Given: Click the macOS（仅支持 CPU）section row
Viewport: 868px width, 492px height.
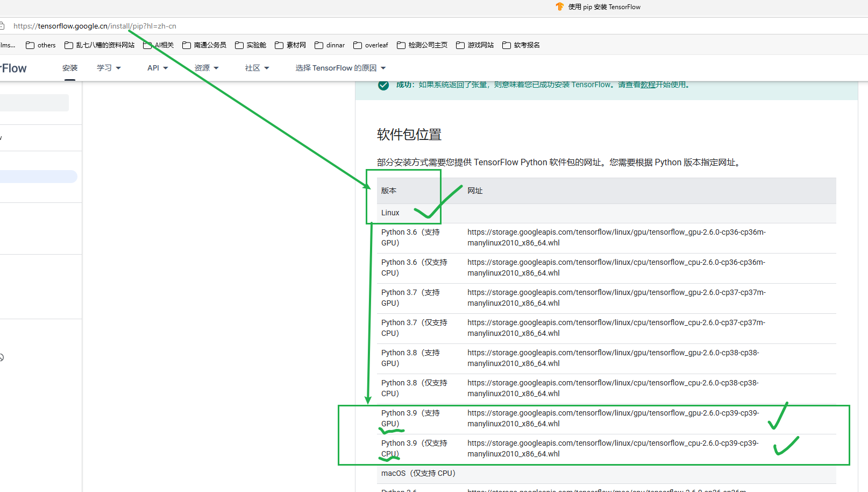Looking at the screenshot, I should point(607,474).
